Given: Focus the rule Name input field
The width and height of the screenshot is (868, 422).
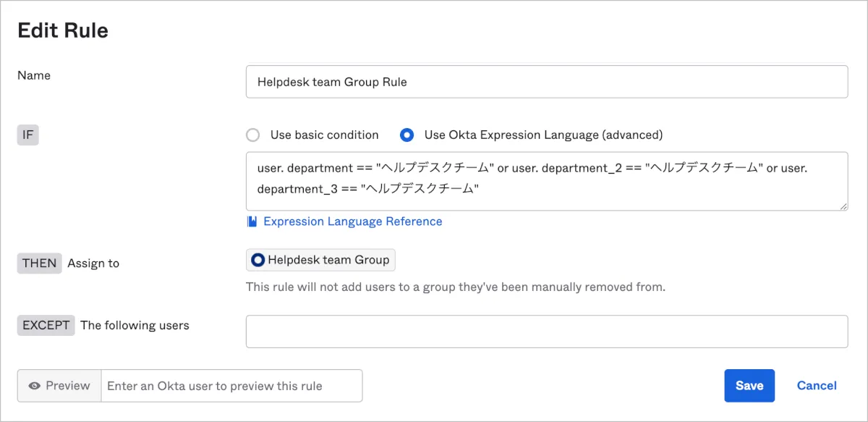Looking at the screenshot, I should click(546, 82).
